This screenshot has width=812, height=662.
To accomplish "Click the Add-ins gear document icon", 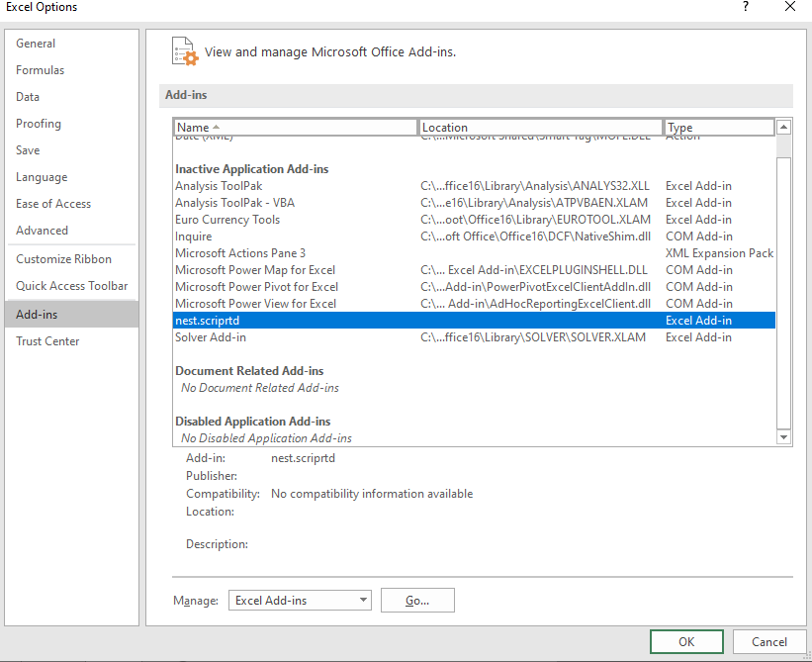I will [185, 51].
